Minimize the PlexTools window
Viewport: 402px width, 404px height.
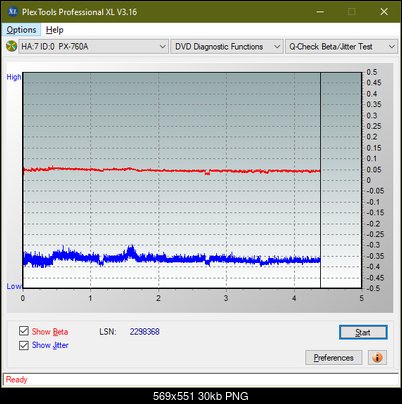320,12
